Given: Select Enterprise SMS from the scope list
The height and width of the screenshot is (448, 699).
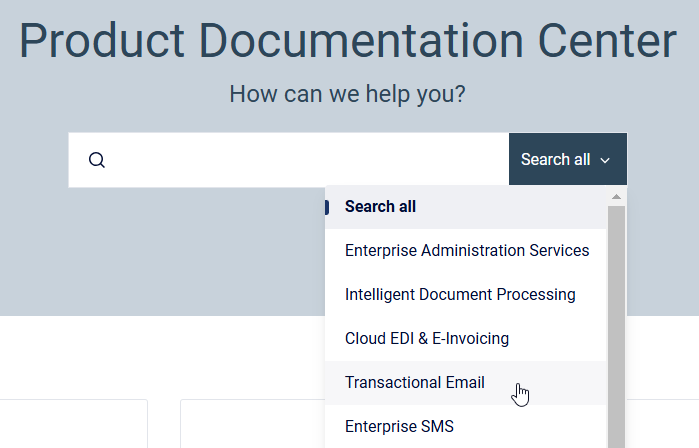Looking at the screenshot, I should [466, 426].
